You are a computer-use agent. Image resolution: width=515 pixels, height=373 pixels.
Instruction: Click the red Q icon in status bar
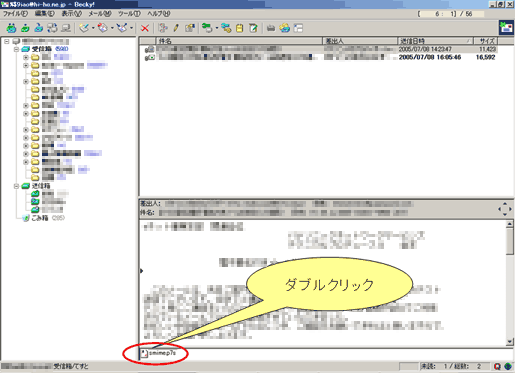coord(497,366)
